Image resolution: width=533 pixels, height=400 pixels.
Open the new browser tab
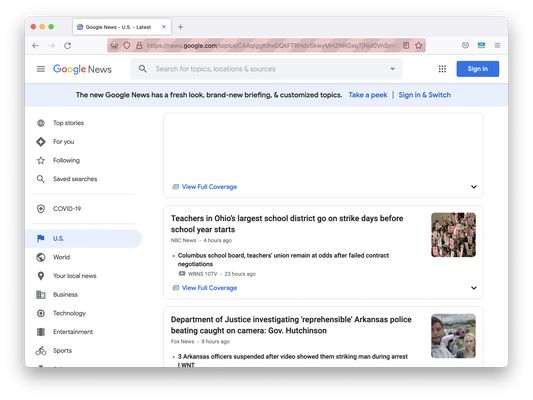pos(180,27)
